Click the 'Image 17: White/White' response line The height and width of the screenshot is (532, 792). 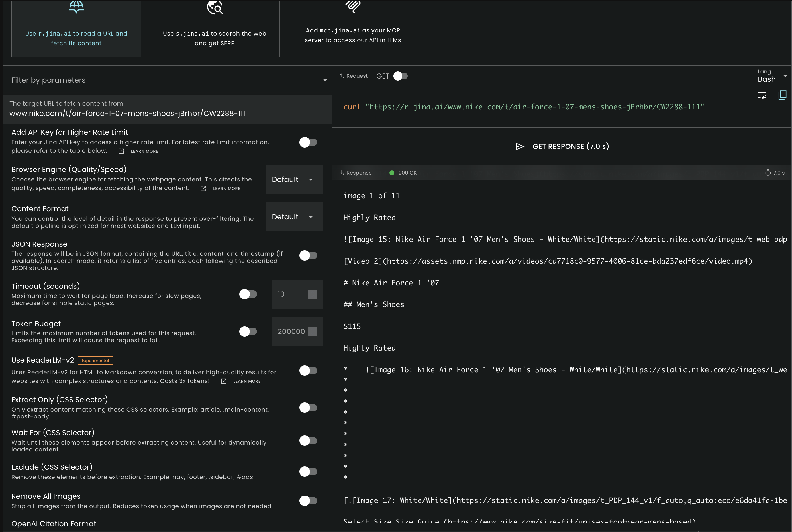[565, 501]
